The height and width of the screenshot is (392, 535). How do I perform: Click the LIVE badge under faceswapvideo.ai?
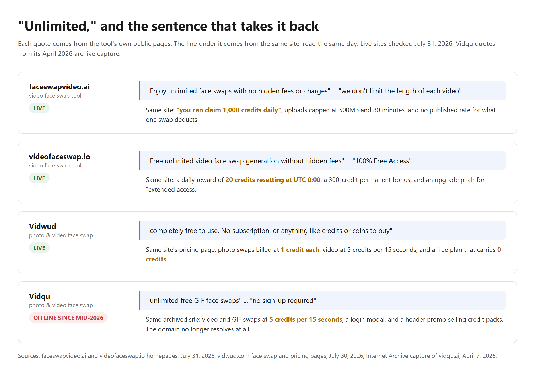39,108
